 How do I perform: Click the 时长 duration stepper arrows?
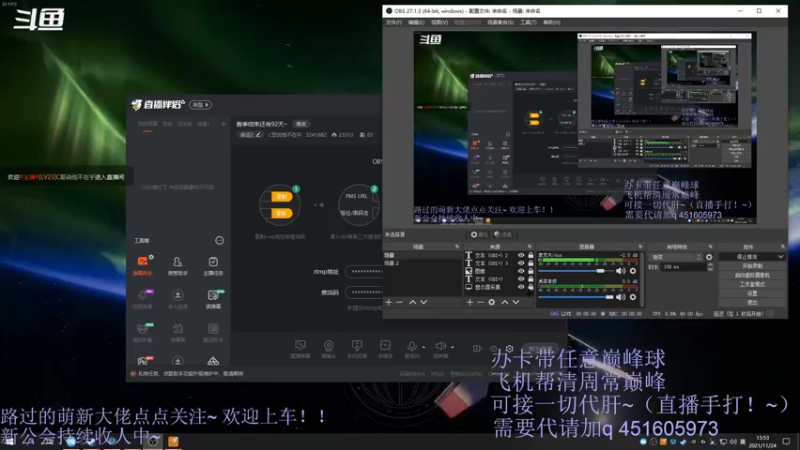(710, 267)
